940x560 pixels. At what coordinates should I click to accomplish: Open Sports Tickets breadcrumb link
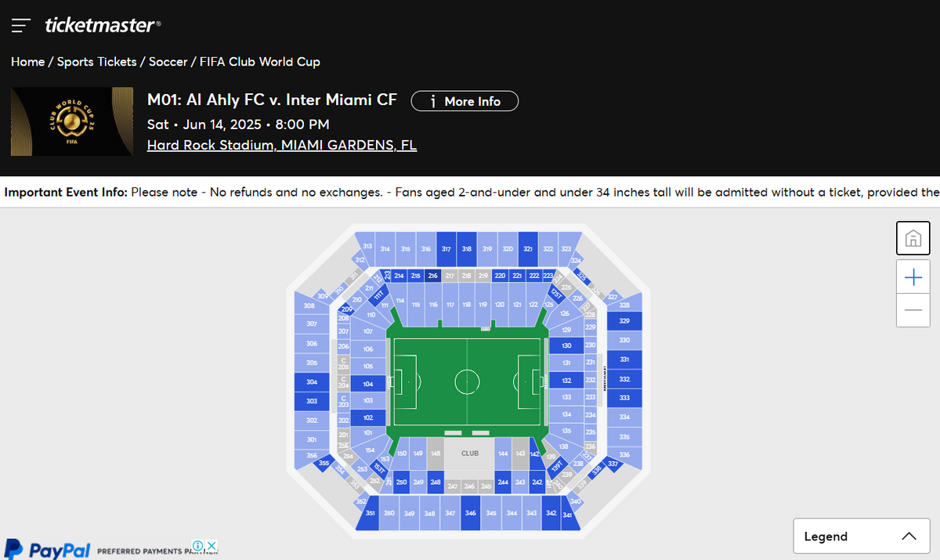coord(97,62)
